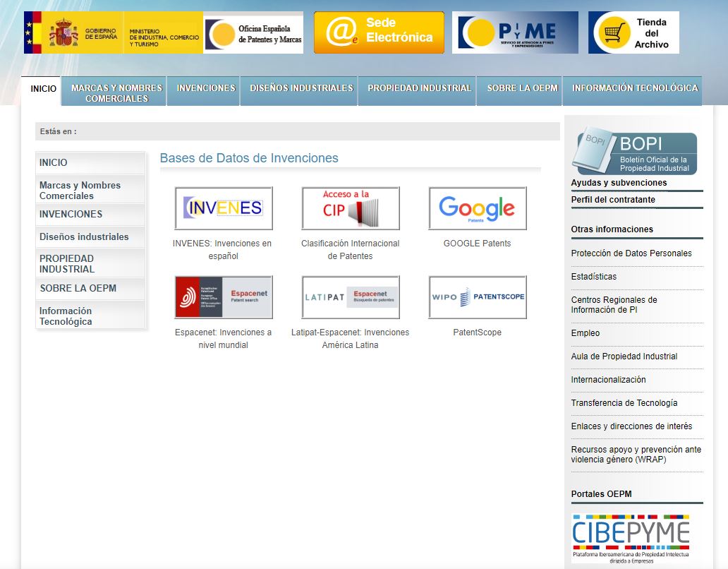Select INICIO in the left sidebar
This screenshot has width=728, height=569.
click(x=90, y=162)
